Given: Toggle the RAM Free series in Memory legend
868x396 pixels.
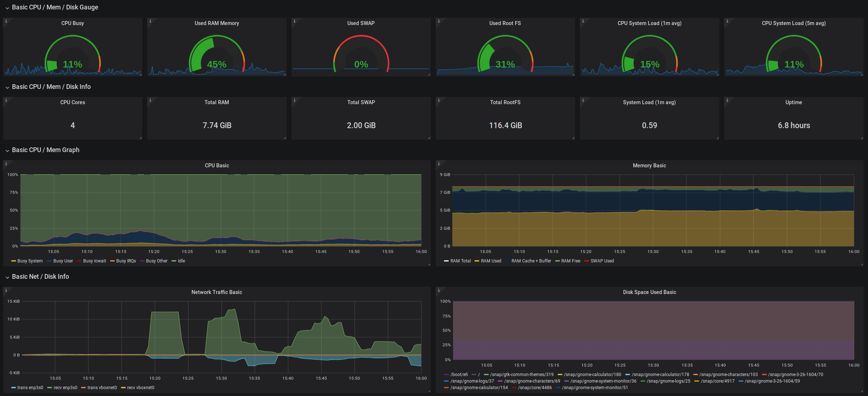Looking at the screenshot, I should pos(570,261).
